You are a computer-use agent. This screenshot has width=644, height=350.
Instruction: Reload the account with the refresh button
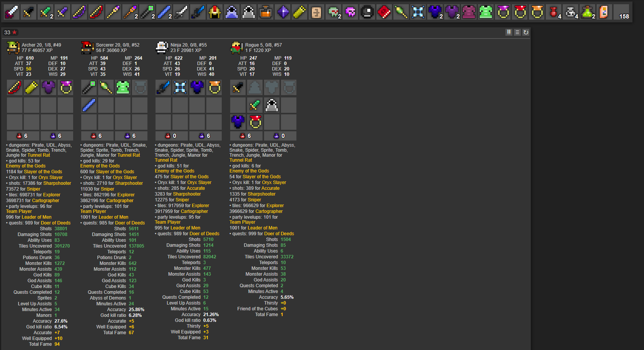[x=526, y=32]
